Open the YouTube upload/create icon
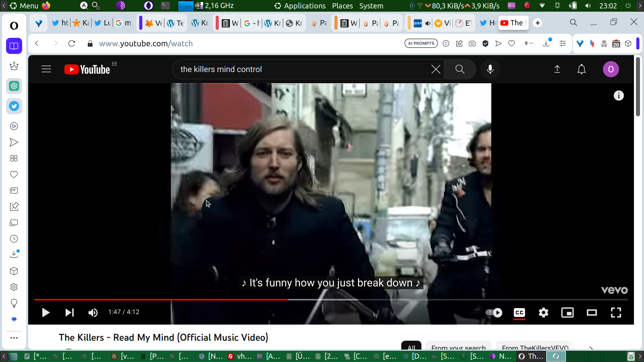This screenshot has height=362, width=644. [557, 69]
